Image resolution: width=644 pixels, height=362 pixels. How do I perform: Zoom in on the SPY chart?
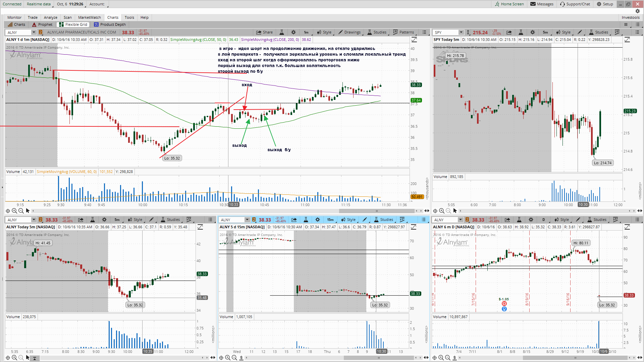(442, 211)
